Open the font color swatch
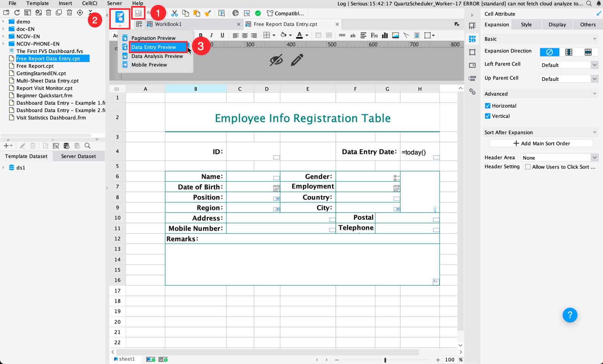This screenshot has height=364, width=603. click(300, 35)
